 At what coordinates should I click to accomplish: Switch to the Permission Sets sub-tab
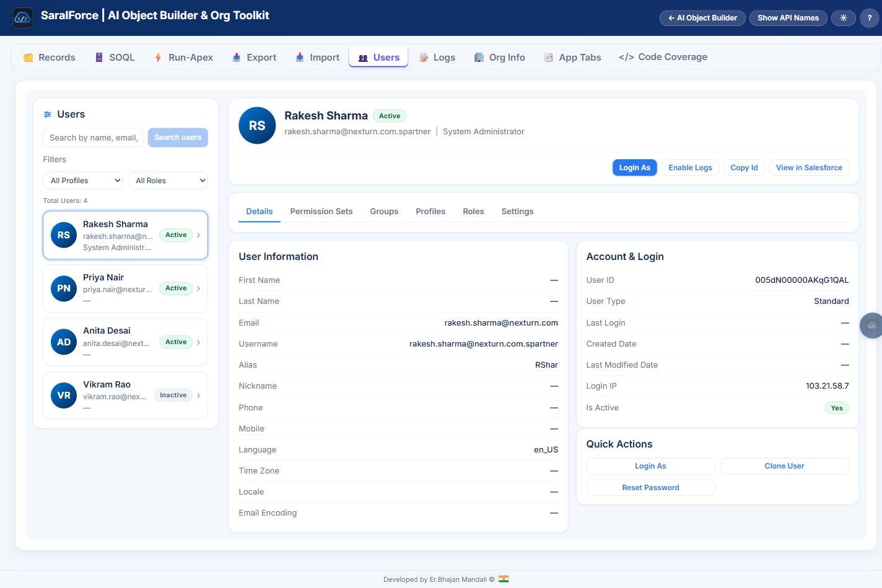(x=321, y=212)
